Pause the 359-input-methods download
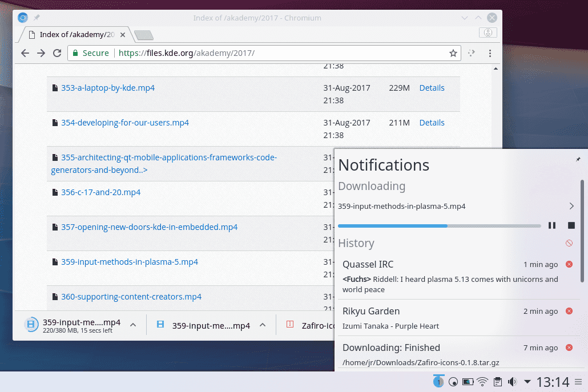The image size is (588, 392). pos(552,225)
